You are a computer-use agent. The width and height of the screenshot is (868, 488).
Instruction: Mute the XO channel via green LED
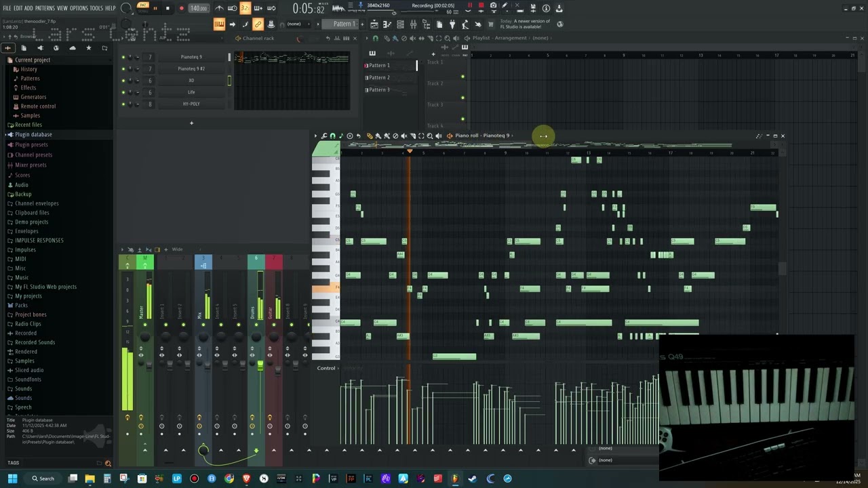pyautogui.click(x=123, y=81)
